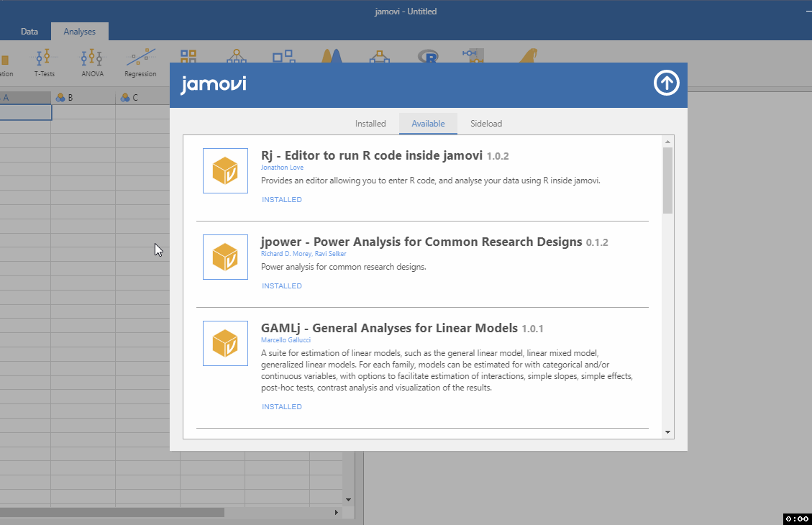Open author link Marcello Gallucci
This screenshot has width=812, height=525.
(x=286, y=340)
